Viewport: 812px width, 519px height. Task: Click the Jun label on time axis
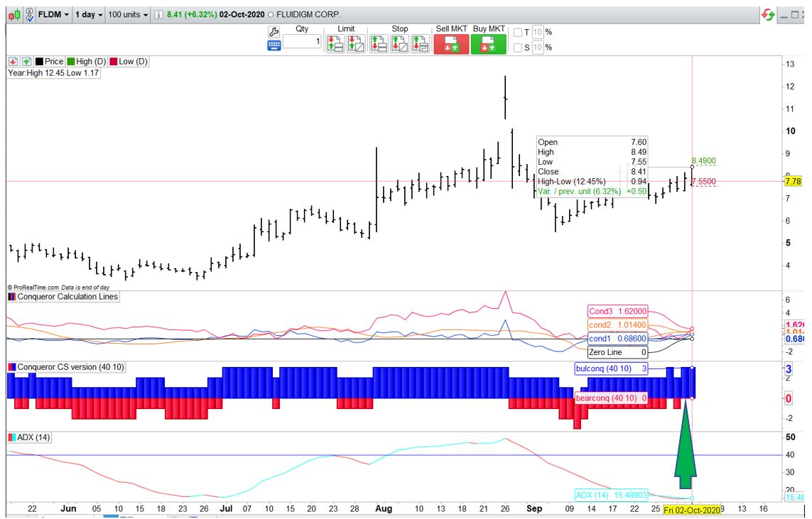click(68, 508)
